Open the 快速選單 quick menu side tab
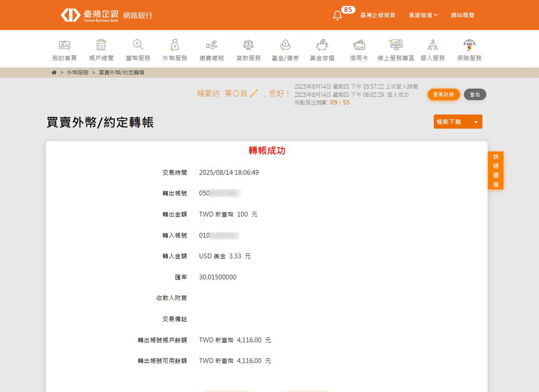Screen dimensions: 539x392 pyautogui.click(x=495, y=170)
